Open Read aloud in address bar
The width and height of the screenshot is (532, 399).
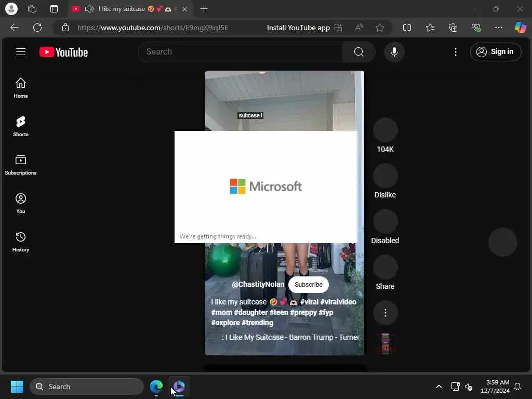pos(359,28)
